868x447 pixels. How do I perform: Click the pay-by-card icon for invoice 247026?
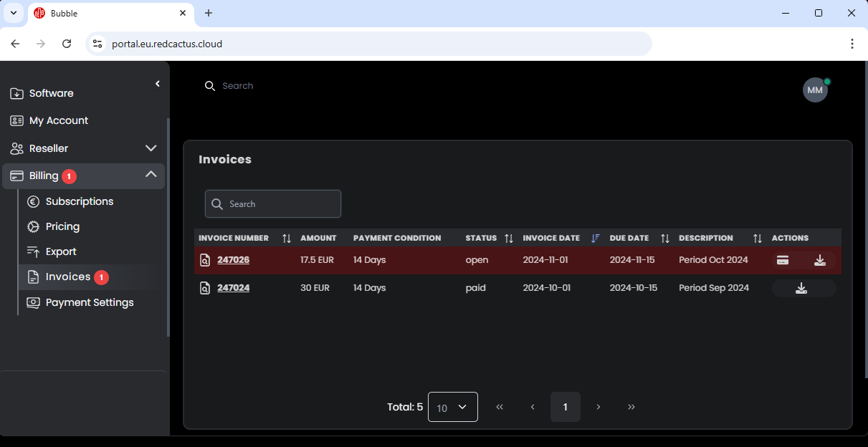[783, 261]
